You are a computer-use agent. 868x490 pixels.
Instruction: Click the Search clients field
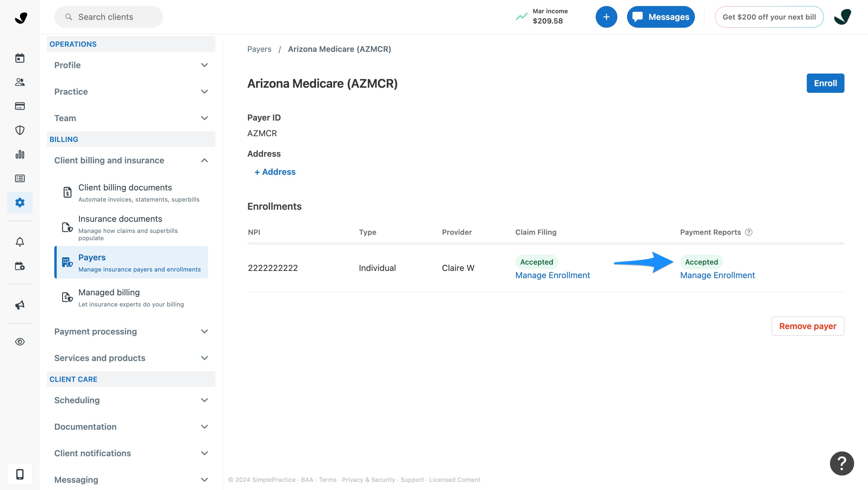click(x=109, y=17)
